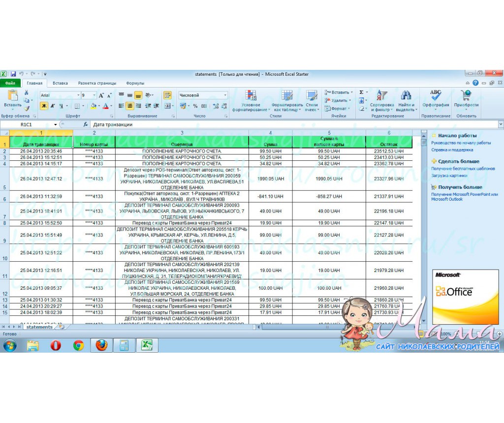Image resolution: width=504 pixels, height=423 pixels.
Task: Click the AutoSum sigma icon
Action: point(361,92)
